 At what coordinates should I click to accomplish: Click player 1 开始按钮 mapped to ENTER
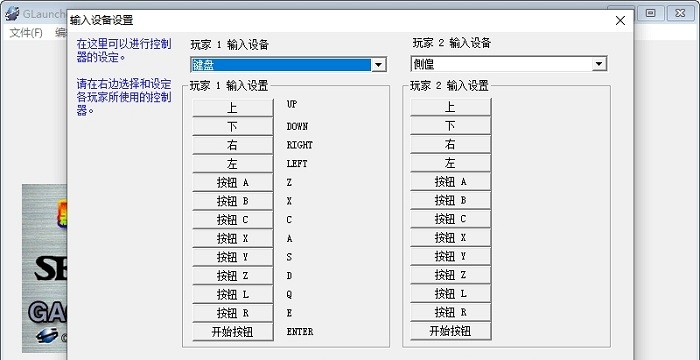(233, 332)
